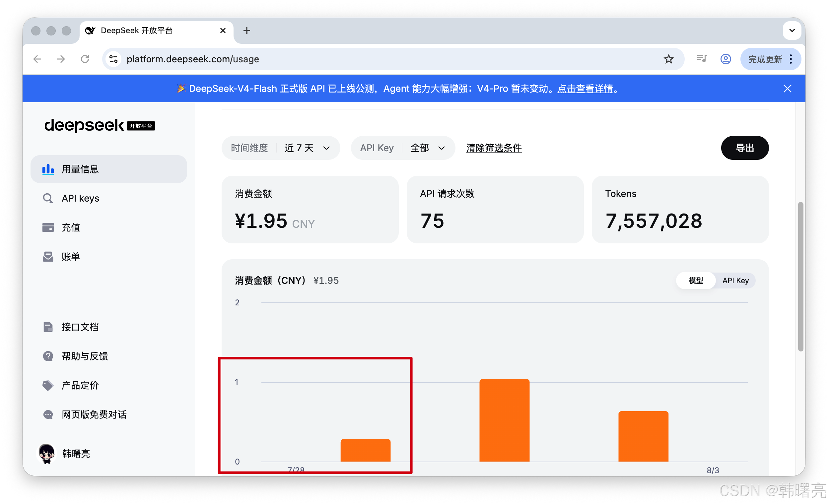Click the y-axis label 2 on the chart
Image resolution: width=828 pixels, height=504 pixels.
click(x=237, y=302)
